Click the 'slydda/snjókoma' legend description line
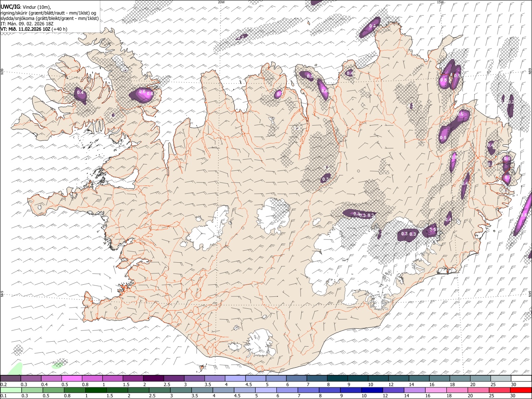The image size is (532, 399). (x=49, y=18)
